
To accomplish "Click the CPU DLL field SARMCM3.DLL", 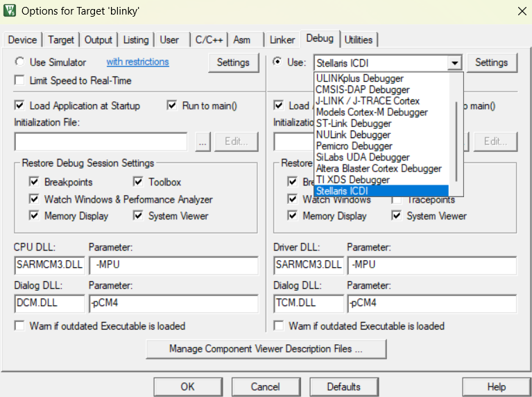I will pyautogui.click(x=49, y=265).
